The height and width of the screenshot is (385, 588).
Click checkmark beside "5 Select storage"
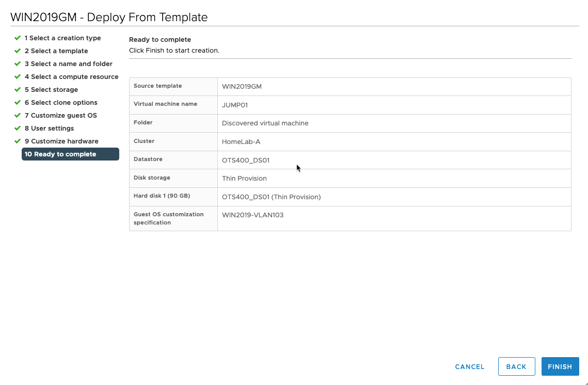coord(17,89)
